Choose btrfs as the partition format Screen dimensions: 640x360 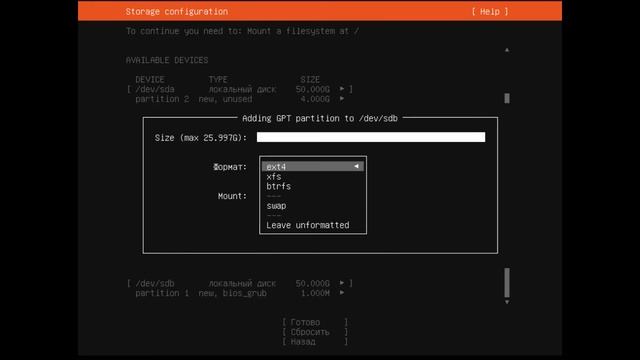tap(278, 186)
